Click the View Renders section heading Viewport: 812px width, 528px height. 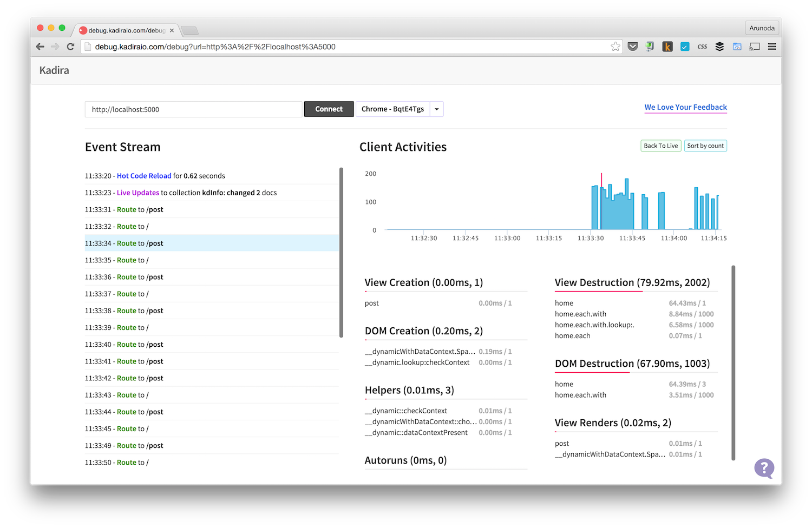(613, 423)
